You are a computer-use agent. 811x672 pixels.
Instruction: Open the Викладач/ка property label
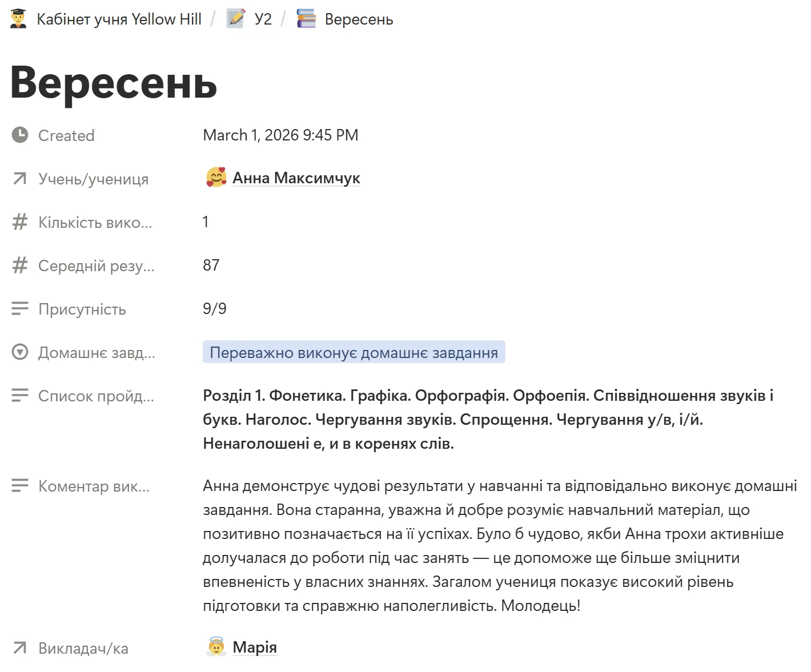pos(83,649)
